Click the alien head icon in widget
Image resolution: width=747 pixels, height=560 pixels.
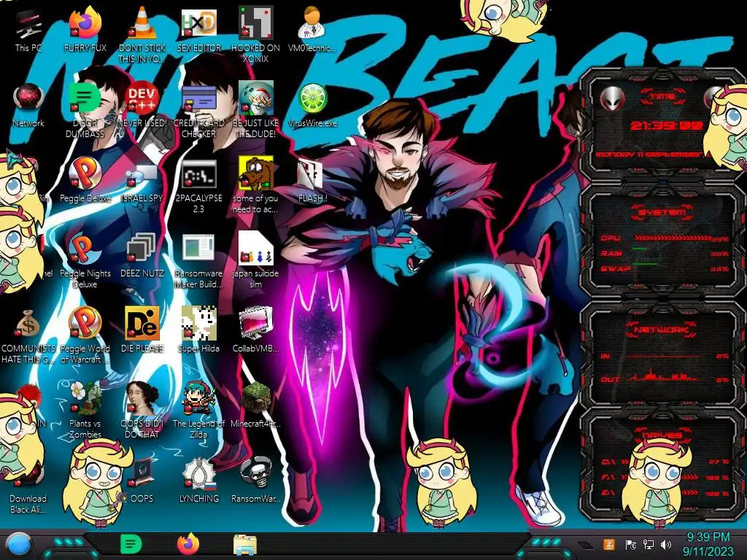613,98
